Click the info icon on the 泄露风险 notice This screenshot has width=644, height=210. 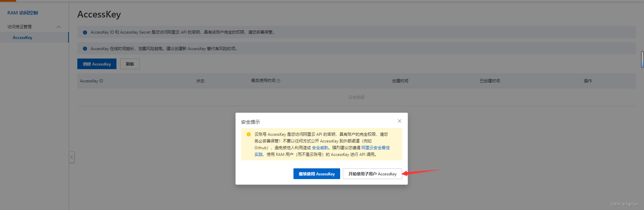[85, 49]
